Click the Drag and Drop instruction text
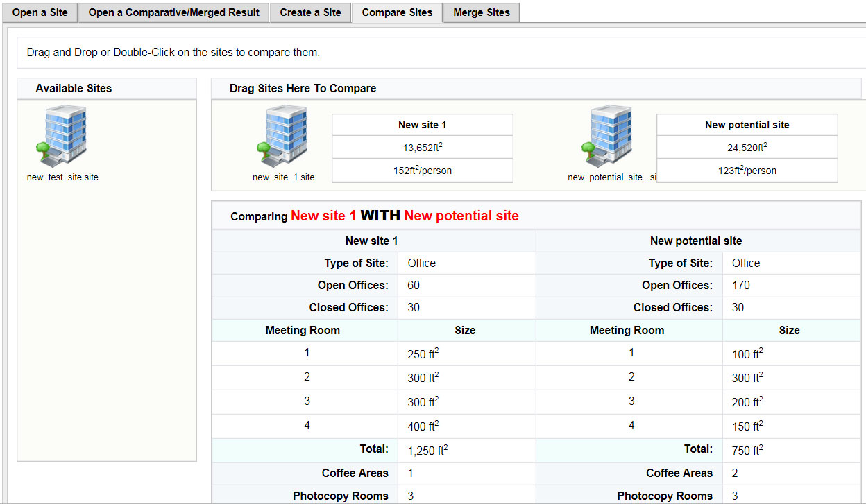The width and height of the screenshot is (866, 504). point(173,52)
